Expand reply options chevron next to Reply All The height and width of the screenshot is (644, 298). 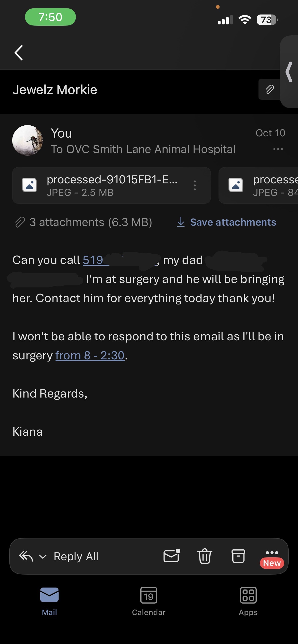coord(43,557)
